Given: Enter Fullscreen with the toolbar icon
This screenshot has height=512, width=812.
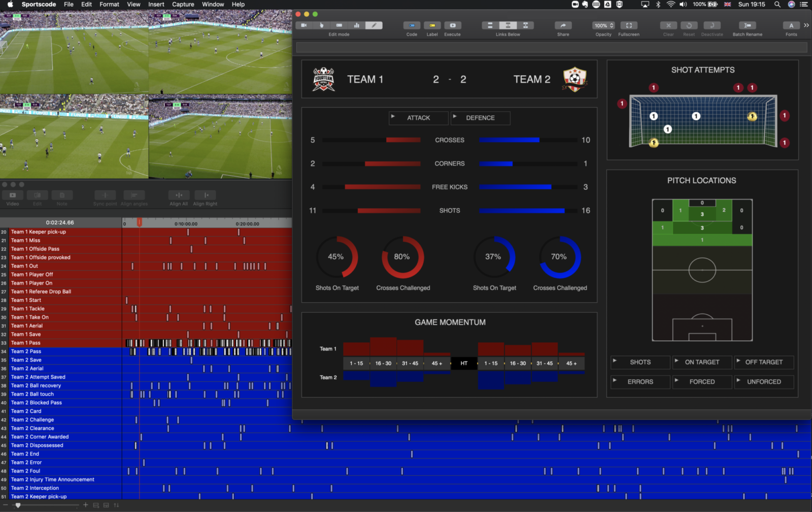Looking at the screenshot, I should pyautogui.click(x=629, y=24).
